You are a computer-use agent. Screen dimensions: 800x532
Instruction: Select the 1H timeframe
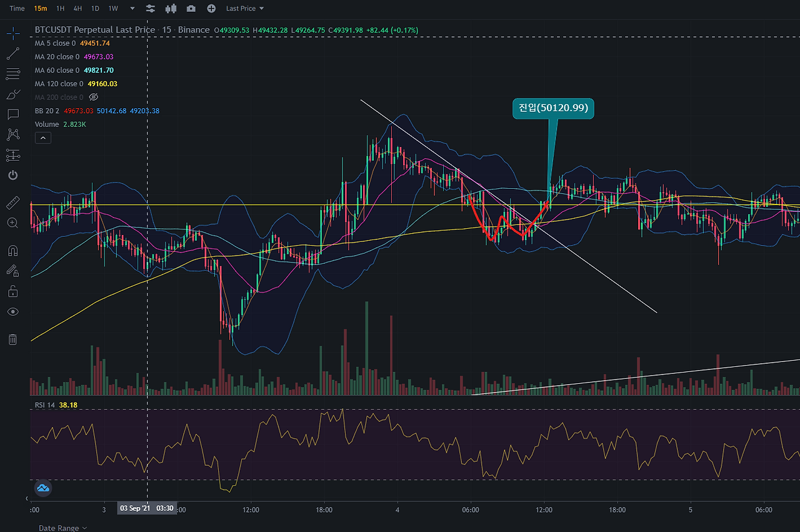(60, 9)
